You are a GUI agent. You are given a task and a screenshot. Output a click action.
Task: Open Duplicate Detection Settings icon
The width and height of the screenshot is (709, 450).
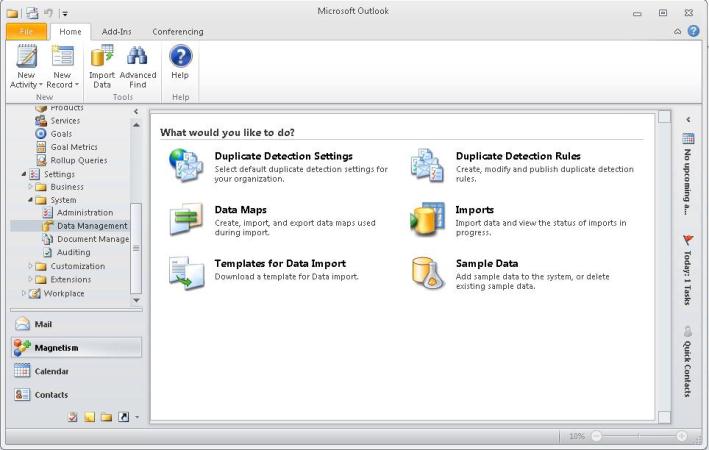186,163
